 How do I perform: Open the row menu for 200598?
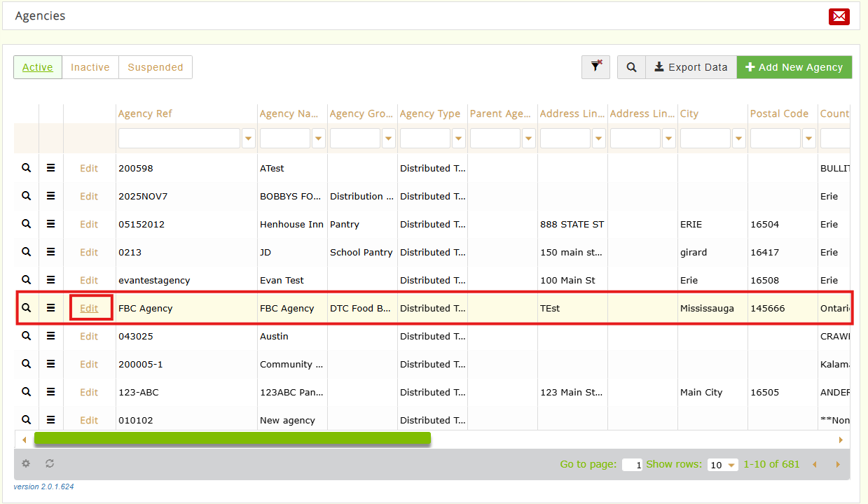[x=50, y=168]
